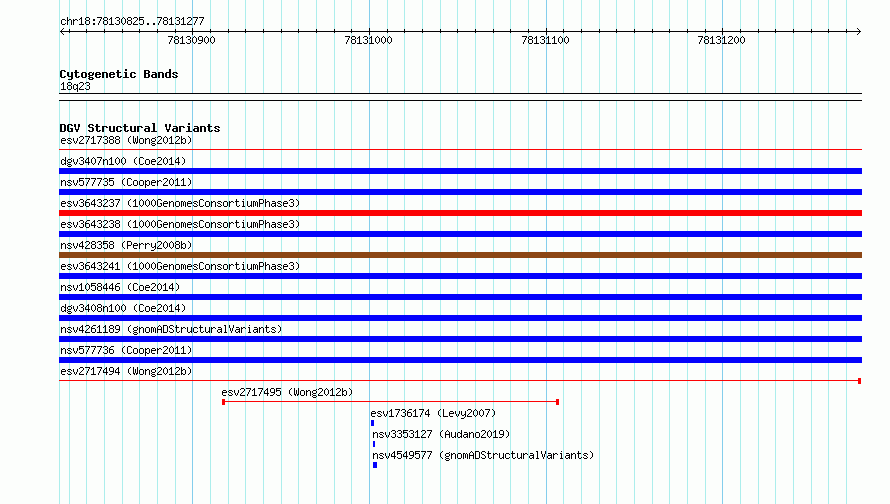Image resolution: width=890 pixels, height=504 pixels.
Task: Click the blue bar of nsv4261189
Action: (x=460, y=339)
